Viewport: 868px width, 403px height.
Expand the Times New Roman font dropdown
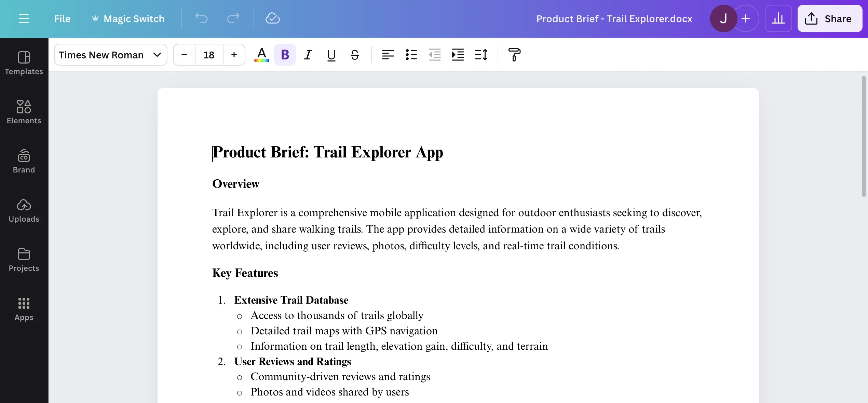110,55
